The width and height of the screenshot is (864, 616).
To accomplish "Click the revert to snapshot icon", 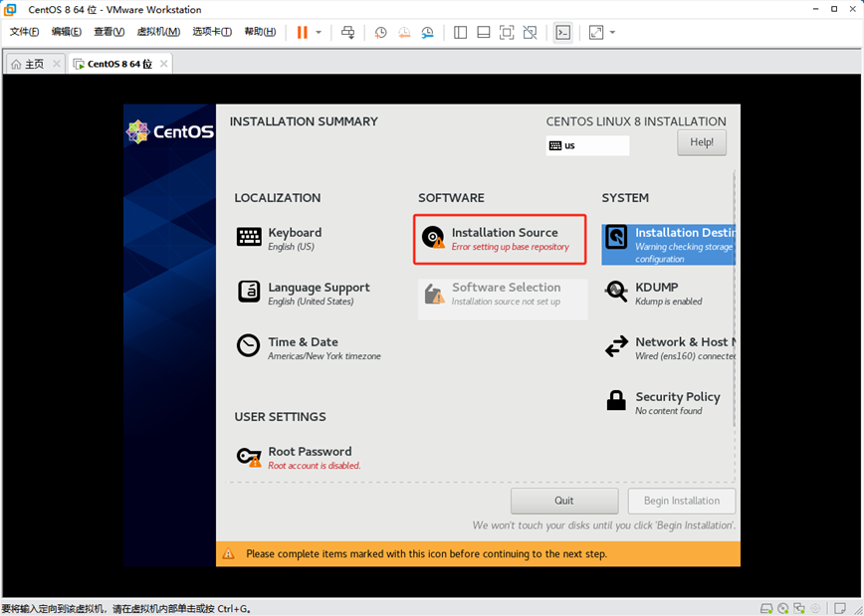I will pyautogui.click(x=404, y=33).
